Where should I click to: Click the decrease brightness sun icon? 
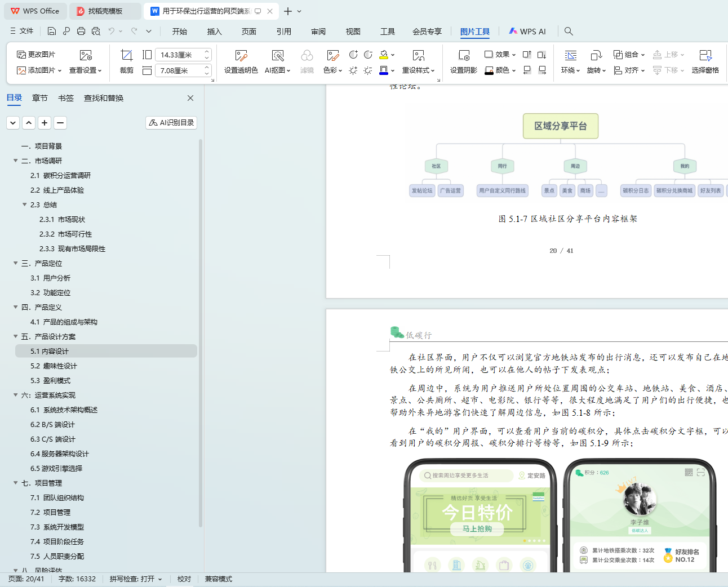tap(368, 70)
